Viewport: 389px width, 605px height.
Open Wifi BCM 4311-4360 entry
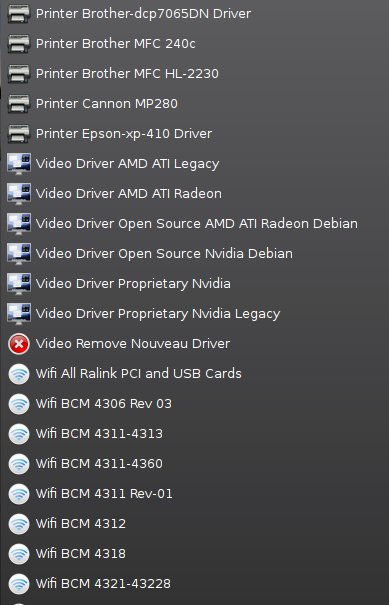coord(194,464)
